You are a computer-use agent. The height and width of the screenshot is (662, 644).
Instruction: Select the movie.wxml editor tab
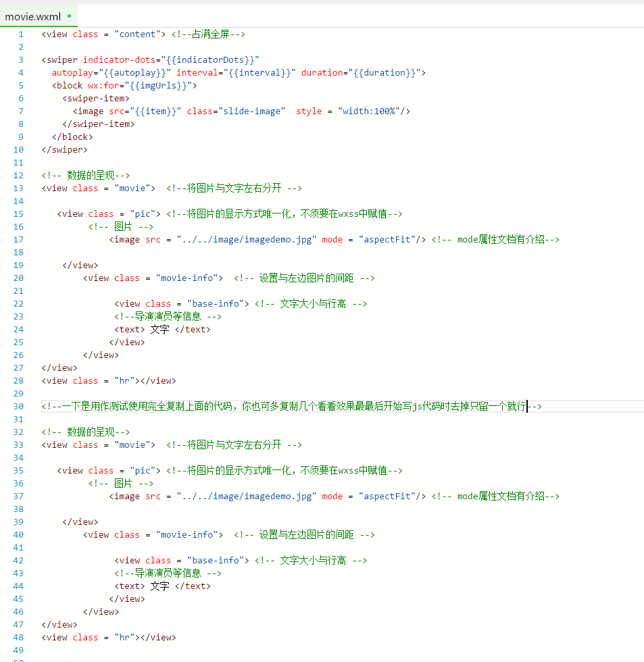[32, 16]
